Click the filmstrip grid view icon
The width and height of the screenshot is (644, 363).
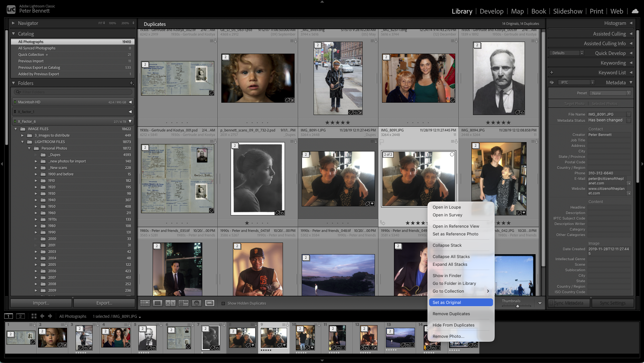[34, 316]
